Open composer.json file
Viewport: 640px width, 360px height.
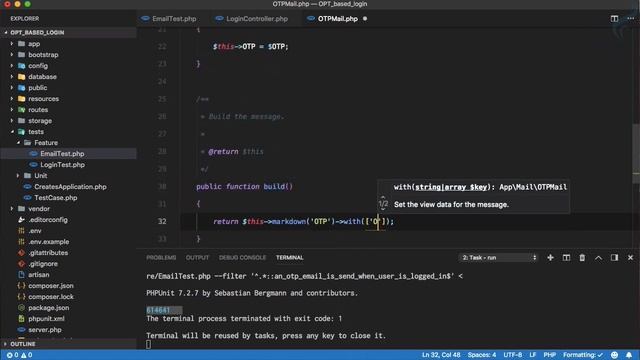point(51,286)
